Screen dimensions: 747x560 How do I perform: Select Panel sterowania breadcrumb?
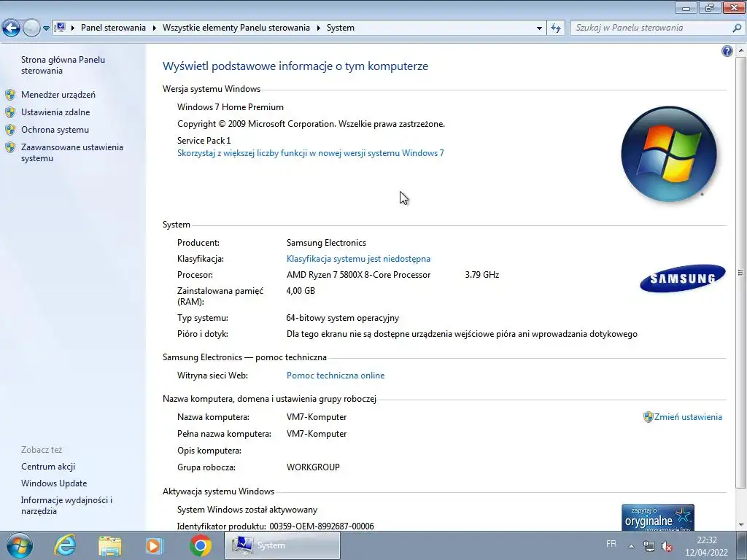click(113, 28)
